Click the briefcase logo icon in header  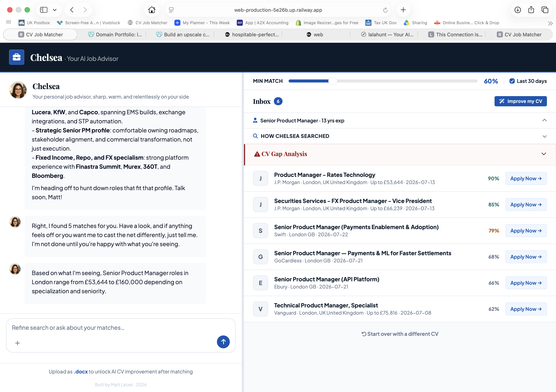(x=17, y=57)
